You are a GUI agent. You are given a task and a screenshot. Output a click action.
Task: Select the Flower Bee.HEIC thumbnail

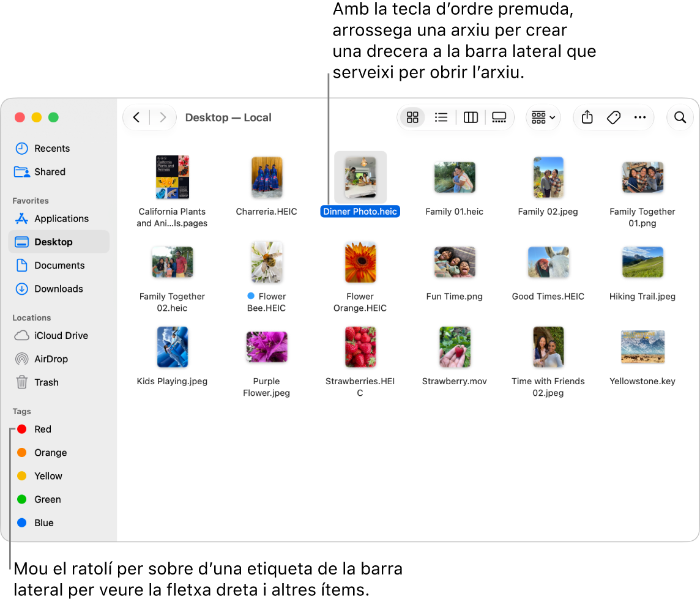tap(267, 262)
